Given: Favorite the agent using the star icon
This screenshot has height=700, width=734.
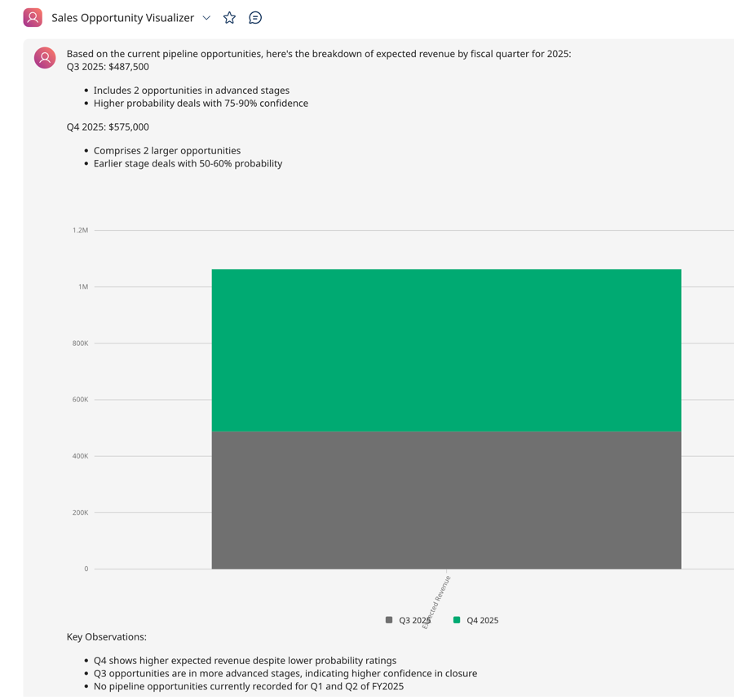Looking at the screenshot, I should pyautogui.click(x=229, y=17).
